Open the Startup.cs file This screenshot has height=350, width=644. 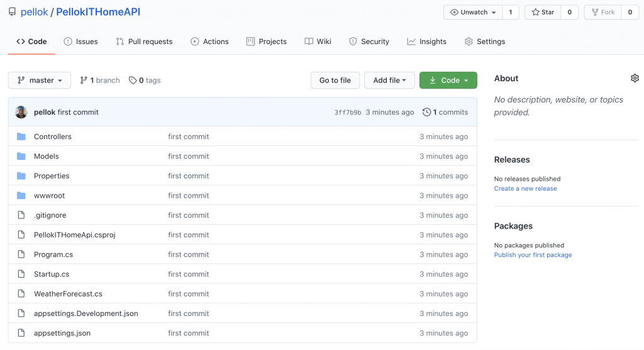pyautogui.click(x=52, y=274)
